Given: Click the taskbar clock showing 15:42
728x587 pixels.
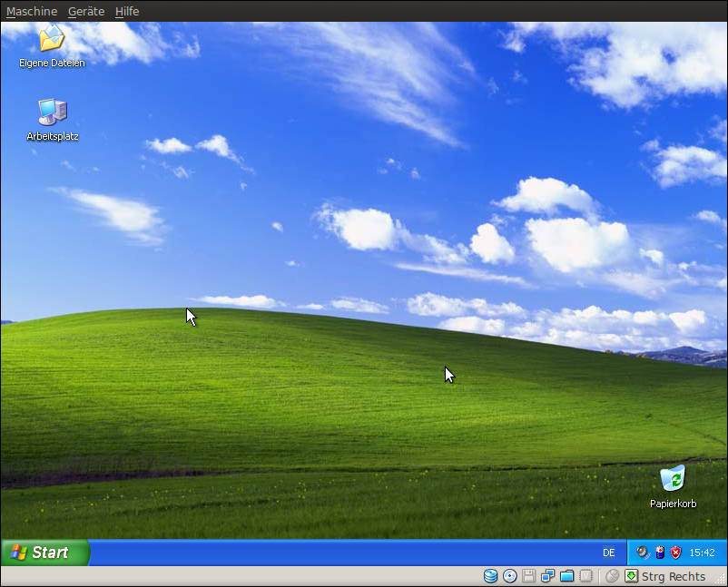Looking at the screenshot, I should (702, 553).
